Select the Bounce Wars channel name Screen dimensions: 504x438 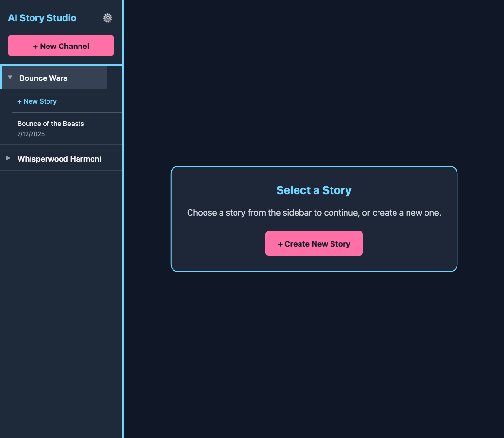[x=44, y=78]
